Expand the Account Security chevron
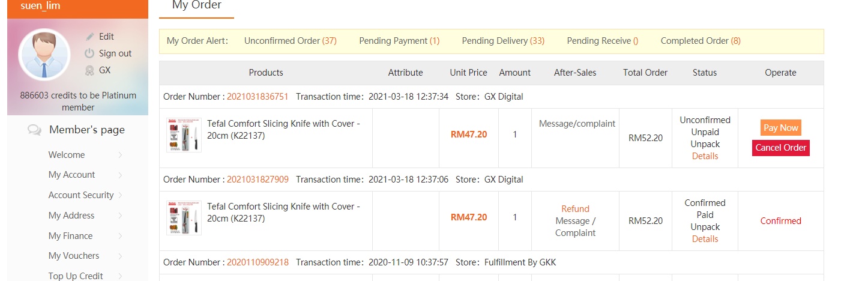 pyautogui.click(x=120, y=195)
